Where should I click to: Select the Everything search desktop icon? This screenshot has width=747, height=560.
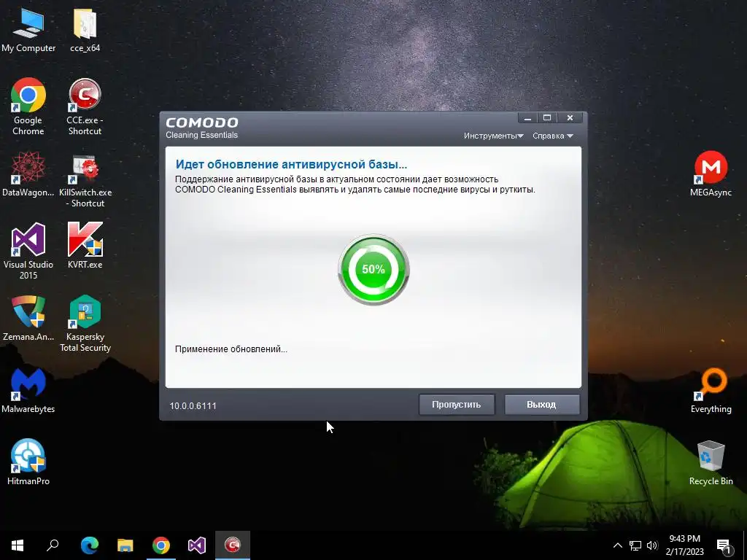(x=711, y=391)
